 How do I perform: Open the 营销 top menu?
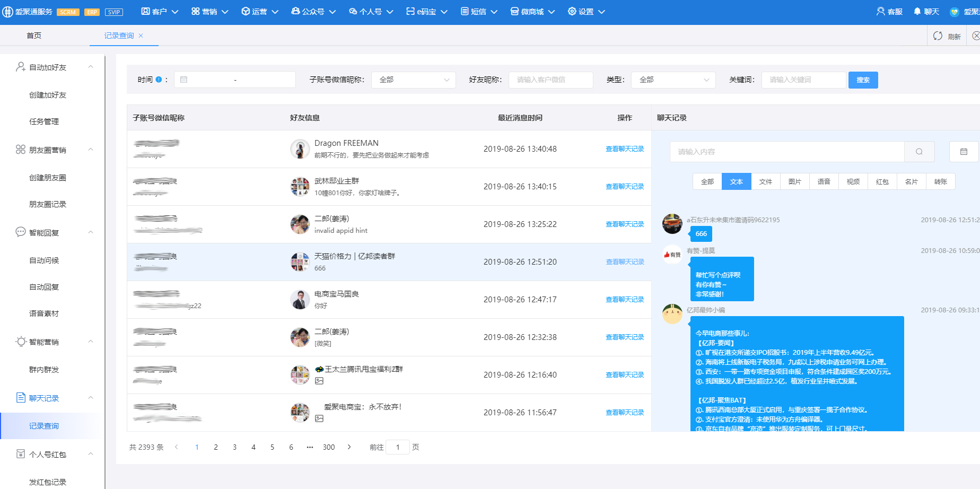click(x=210, y=12)
